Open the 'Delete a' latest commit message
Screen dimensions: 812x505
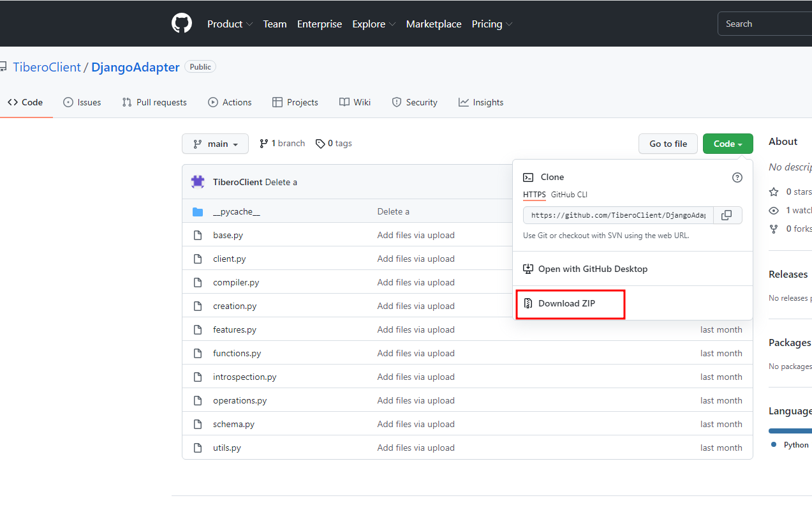coord(281,182)
